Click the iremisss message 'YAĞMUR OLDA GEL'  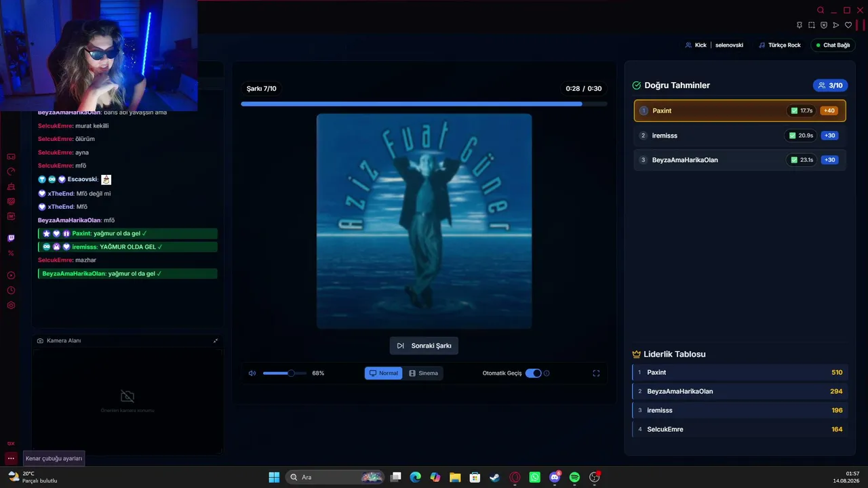tap(127, 247)
